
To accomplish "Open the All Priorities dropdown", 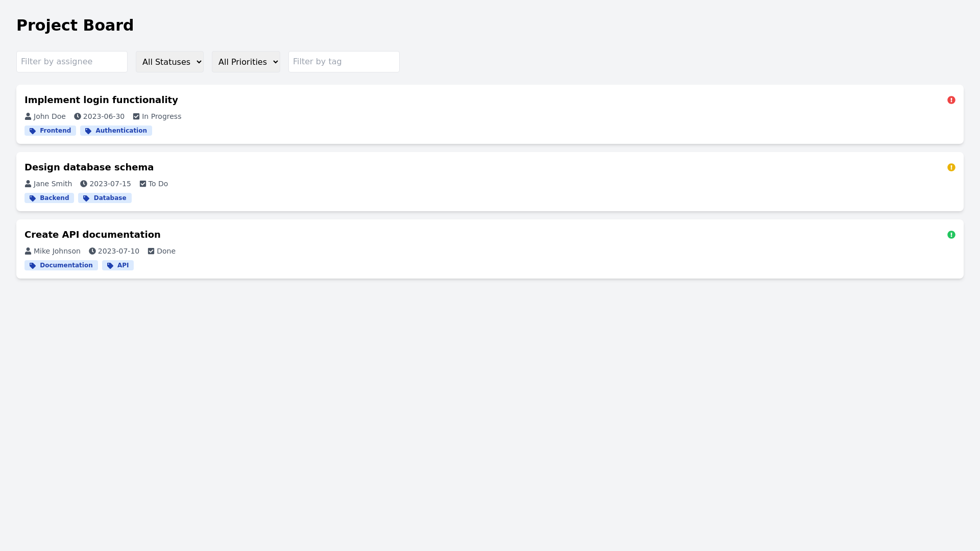I will 246,62.
